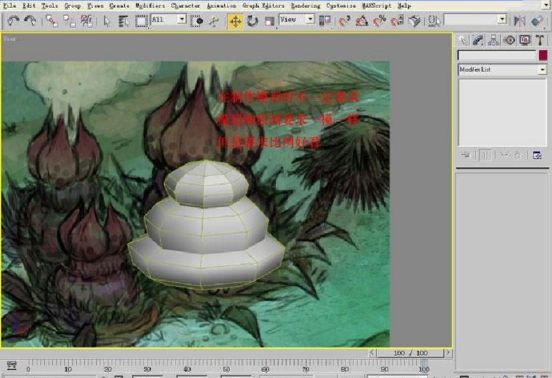The width and height of the screenshot is (552, 378).
Task: Open the Character menu
Action: [186, 6]
